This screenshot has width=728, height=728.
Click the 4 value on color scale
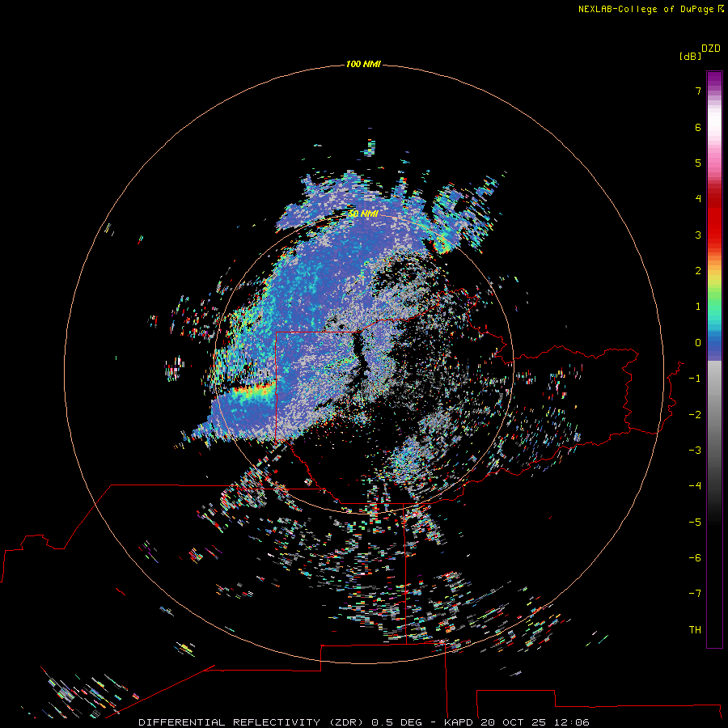(698, 199)
